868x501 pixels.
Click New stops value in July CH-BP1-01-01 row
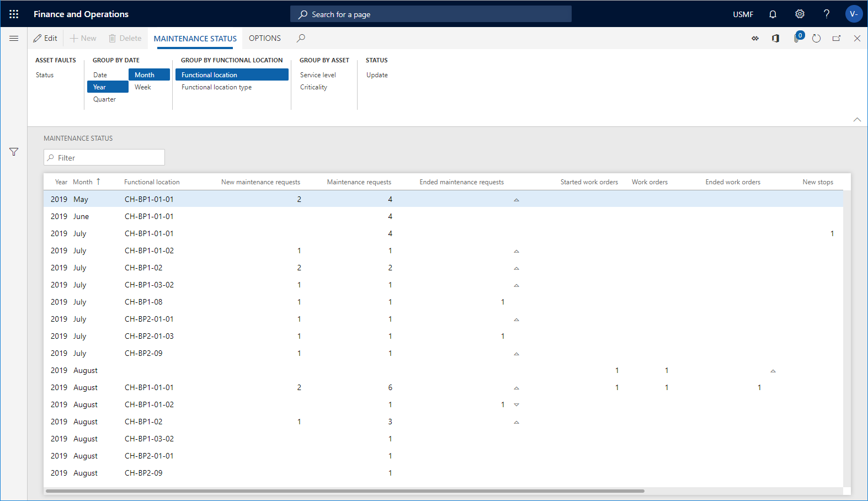point(832,233)
